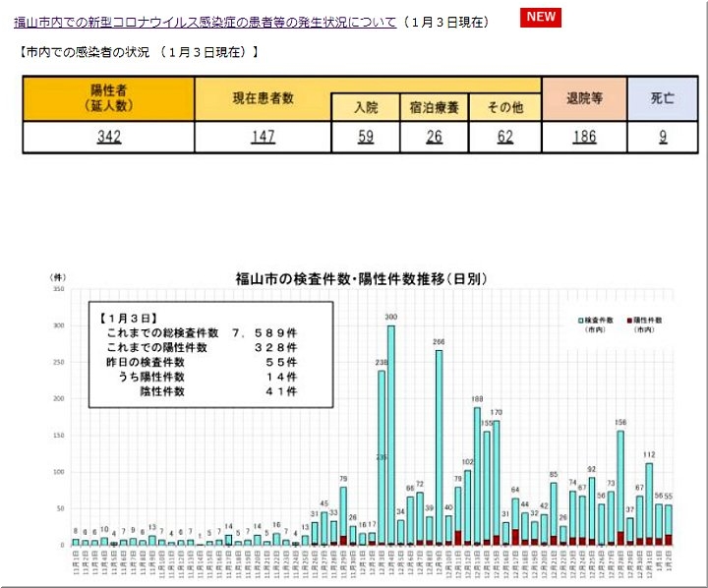Open the 342 positive cases link
Viewport: 708px width, 588px height.
(x=108, y=138)
